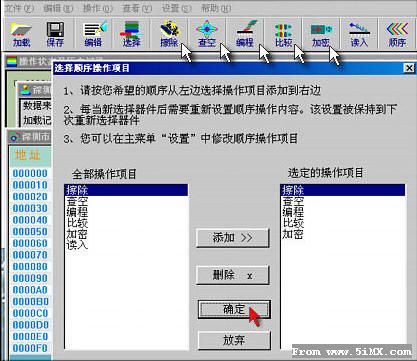417x361 pixels.
Task: Click the 删除 x button
Action: (233, 275)
